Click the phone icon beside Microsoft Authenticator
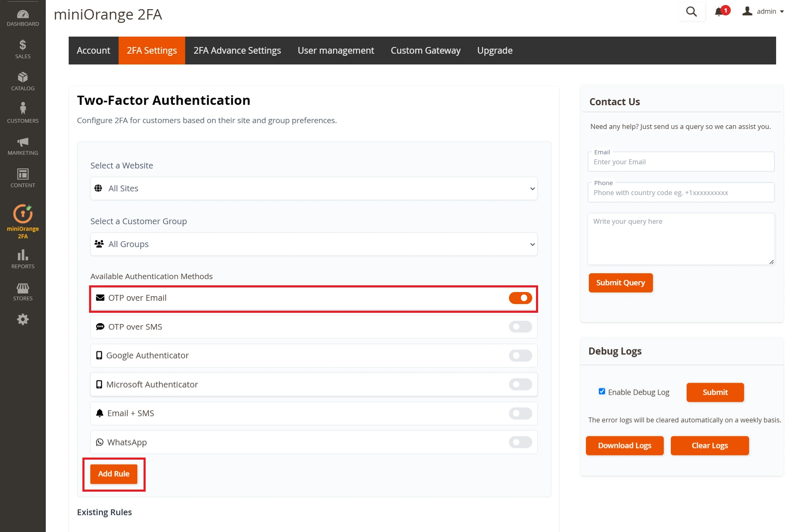Viewport: 799px width, 532px height. click(x=99, y=384)
